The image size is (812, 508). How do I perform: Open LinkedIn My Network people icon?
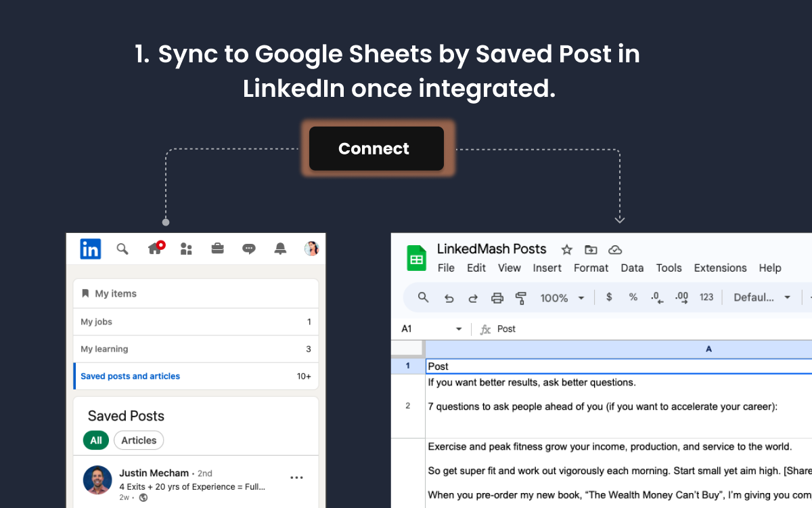point(186,249)
